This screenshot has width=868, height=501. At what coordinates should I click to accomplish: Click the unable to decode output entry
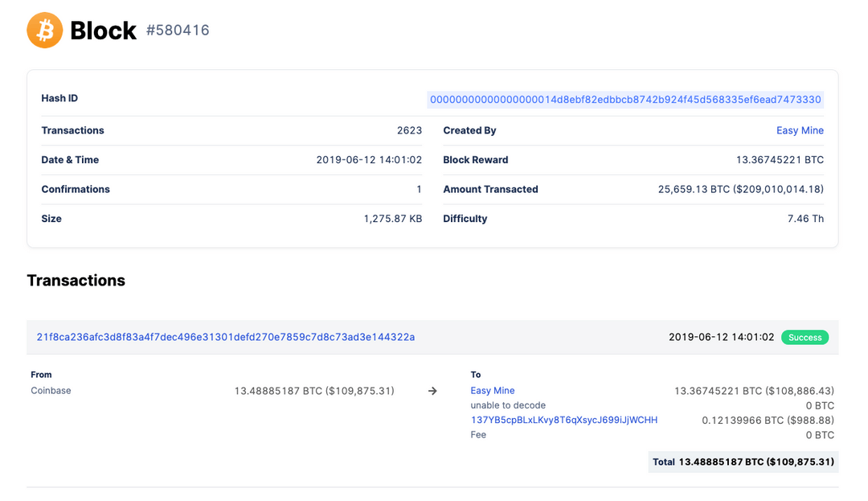coord(506,405)
